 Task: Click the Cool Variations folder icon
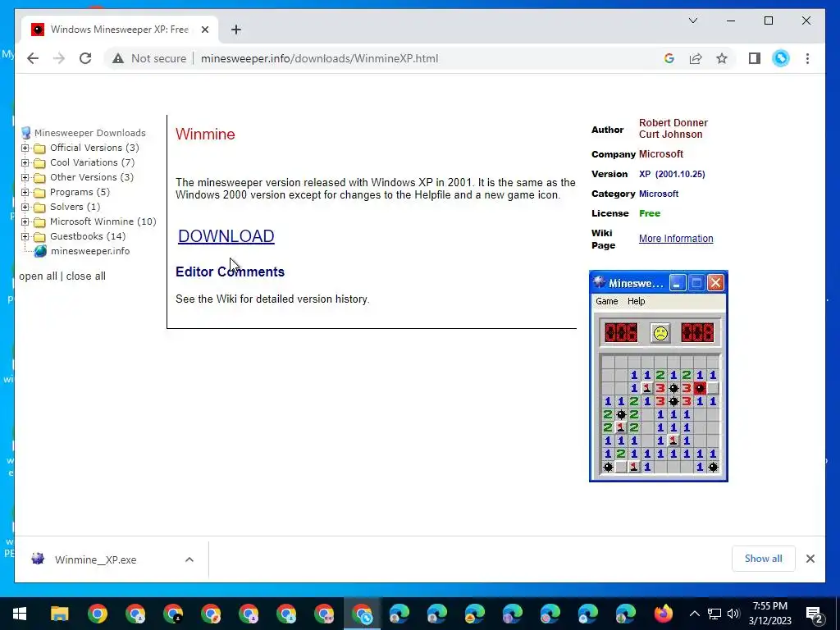tap(39, 163)
